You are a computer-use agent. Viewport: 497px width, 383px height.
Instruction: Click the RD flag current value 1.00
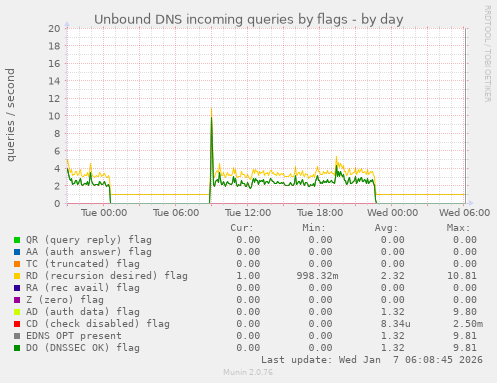pos(248,276)
